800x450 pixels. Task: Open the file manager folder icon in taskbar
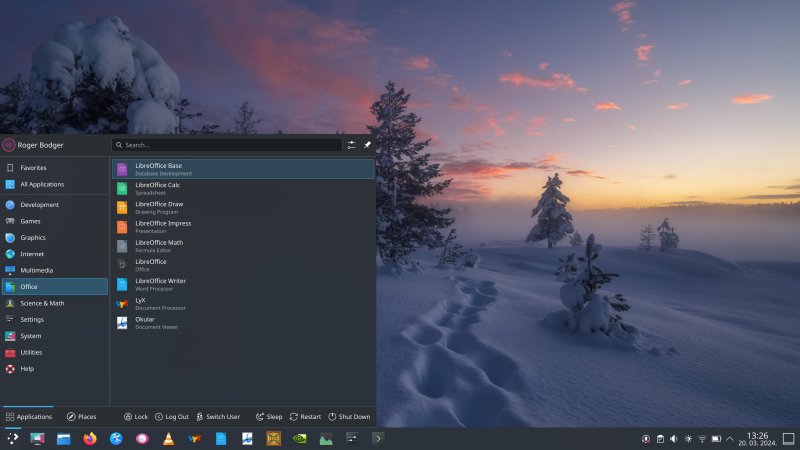click(64, 439)
